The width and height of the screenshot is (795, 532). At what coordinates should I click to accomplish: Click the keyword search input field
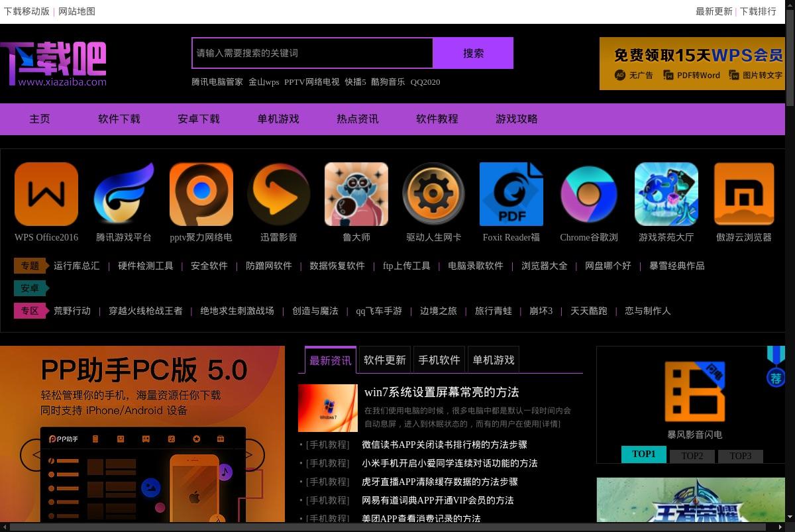click(x=313, y=53)
